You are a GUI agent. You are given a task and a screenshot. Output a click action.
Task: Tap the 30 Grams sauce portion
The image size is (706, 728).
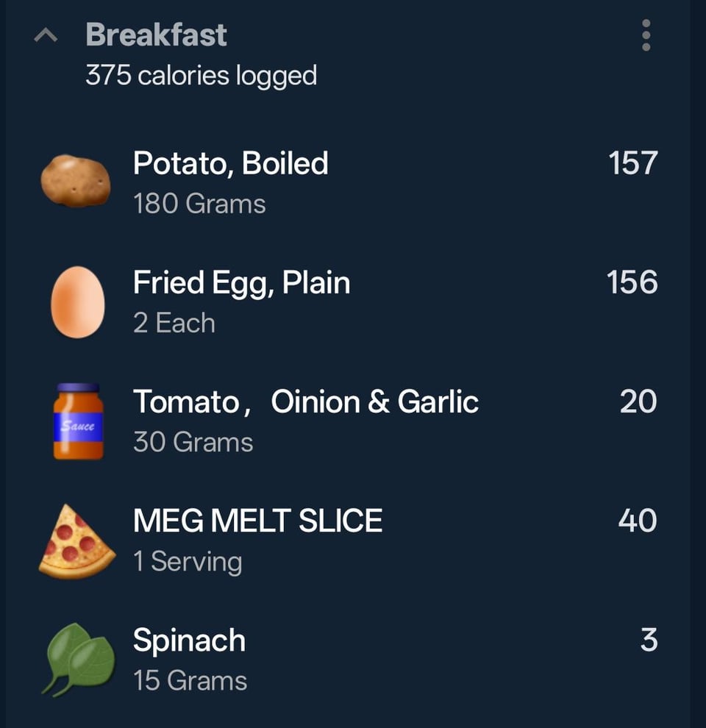point(193,442)
